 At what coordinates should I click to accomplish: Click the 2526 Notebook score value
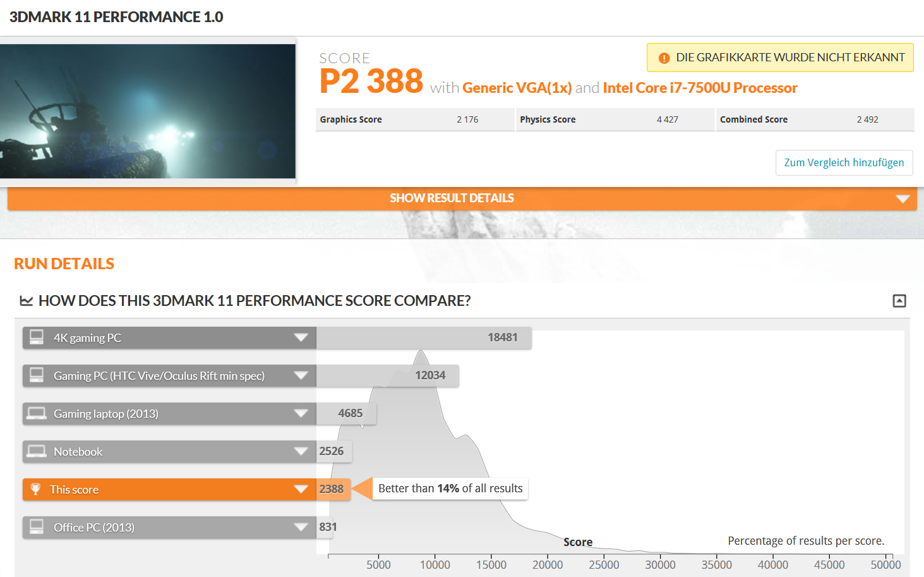(x=332, y=451)
